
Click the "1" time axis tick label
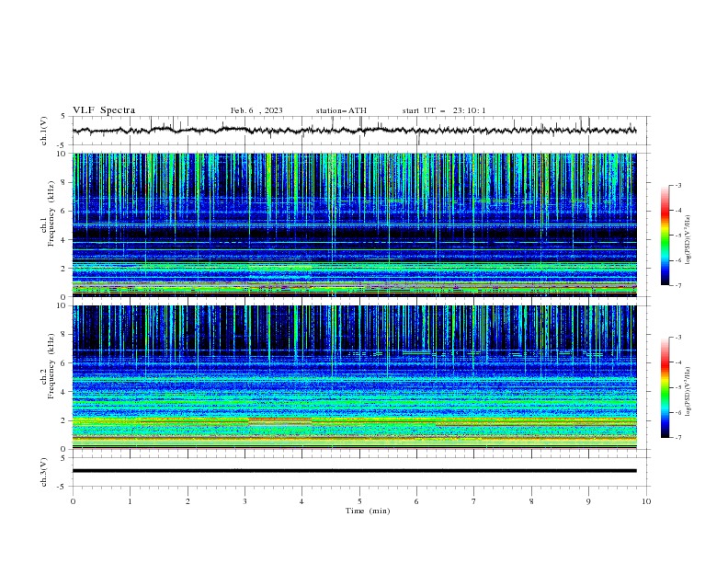130,501
